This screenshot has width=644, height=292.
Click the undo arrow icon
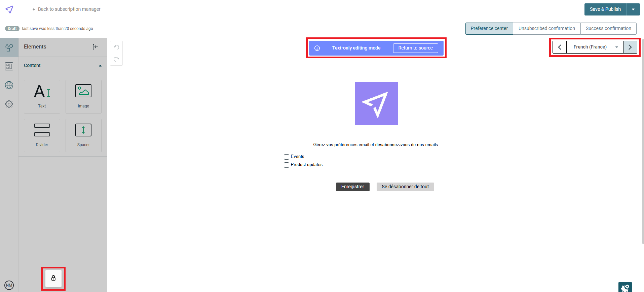click(x=116, y=47)
